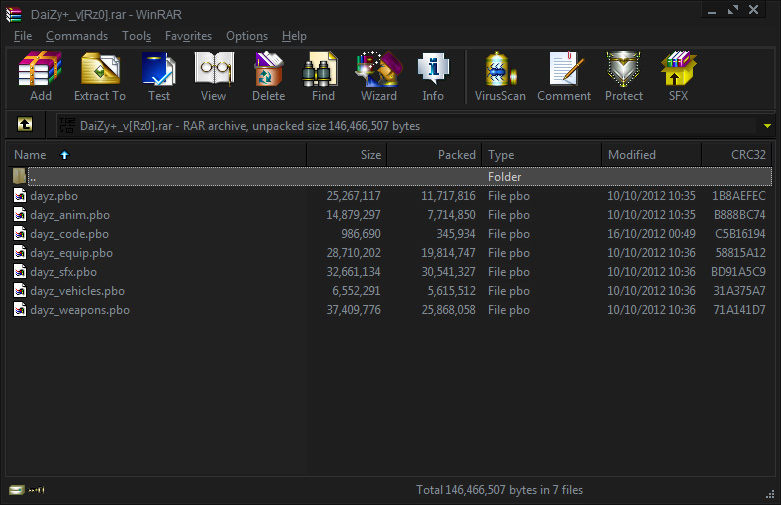Click the Delete toolbar icon

268,69
